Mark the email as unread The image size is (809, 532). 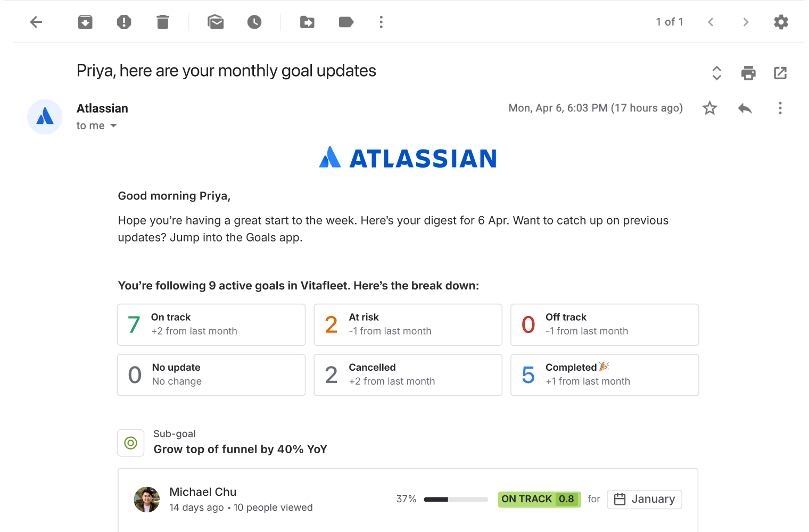[216, 22]
